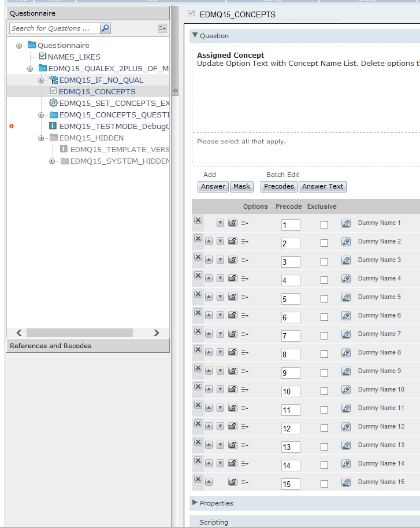Delete the Dummy Name 1 answer row
420x528 pixels.
198,220
